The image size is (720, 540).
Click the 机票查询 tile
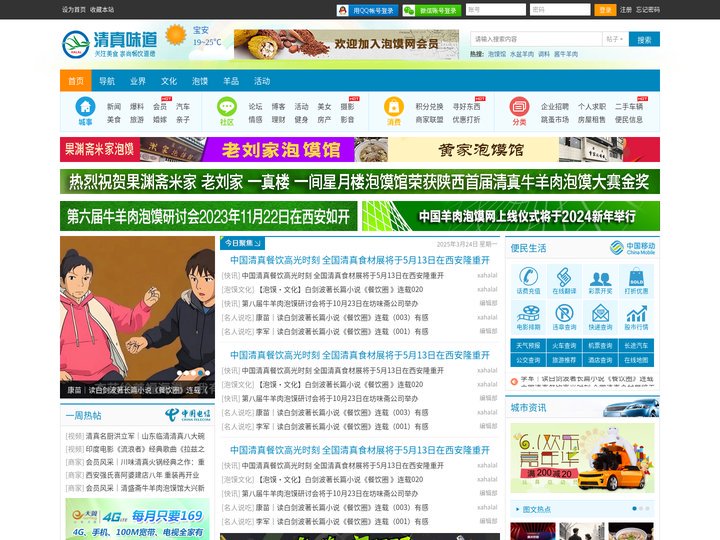click(600, 345)
